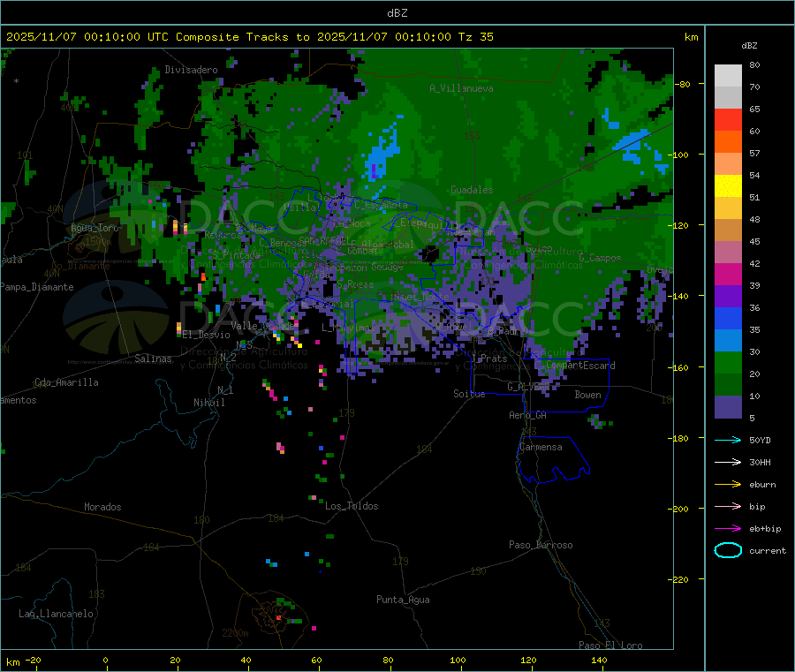This screenshot has width=795, height=672.
Task: Click the Lag.Llancanelo map label
Action: [56, 614]
